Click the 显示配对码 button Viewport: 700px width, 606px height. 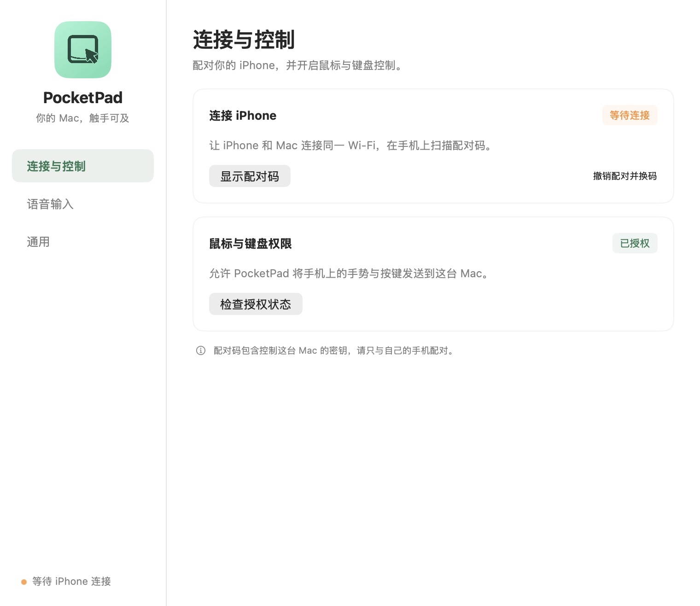(x=250, y=176)
